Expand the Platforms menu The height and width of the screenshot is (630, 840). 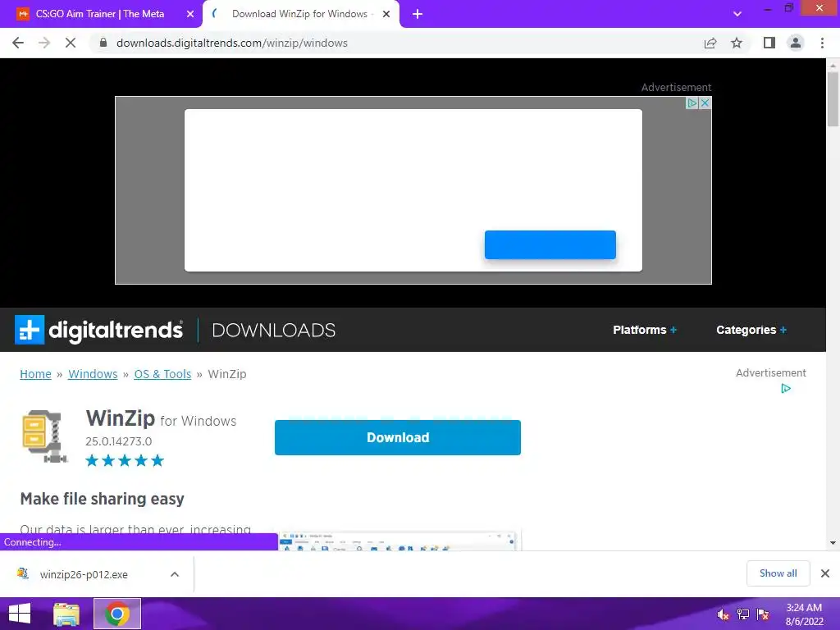pyautogui.click(x=645, y=330)
